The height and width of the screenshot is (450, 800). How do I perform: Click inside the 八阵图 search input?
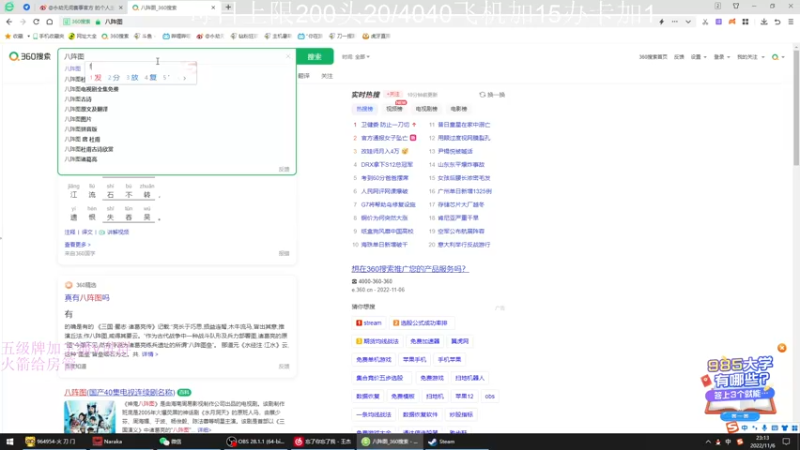coord(171,56)
